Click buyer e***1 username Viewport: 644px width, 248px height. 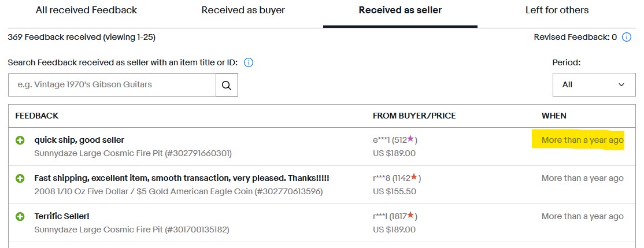[x=381, y=140]
